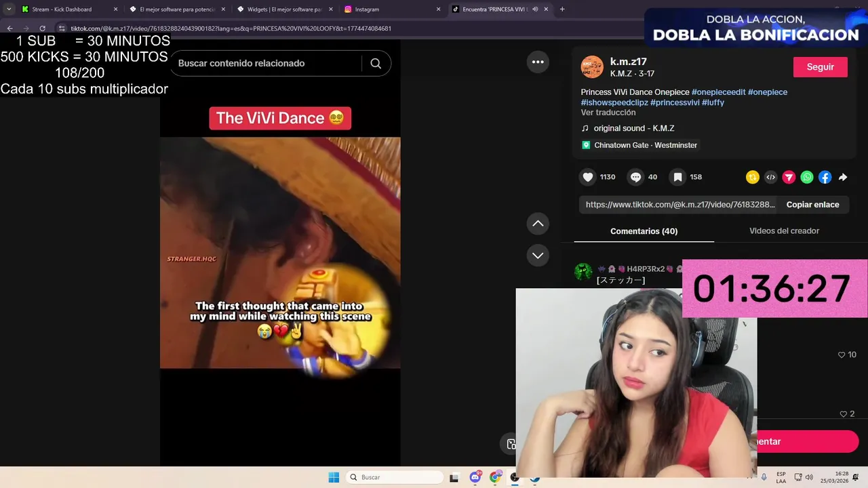Open the #princessvivi hashtag

click(675, 102)
